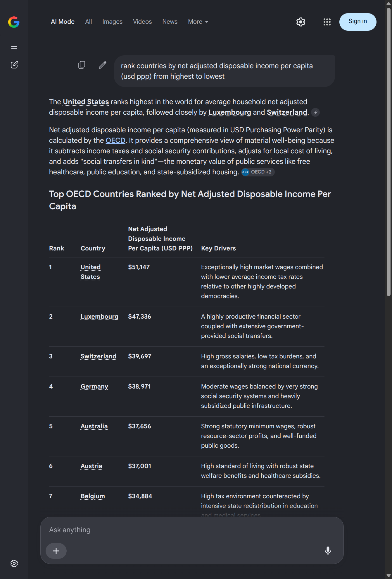The width and height of the screenshot is (392, 579).
Task: Open the OECD hyperlink in paragraph
Action: click(115, 140)
